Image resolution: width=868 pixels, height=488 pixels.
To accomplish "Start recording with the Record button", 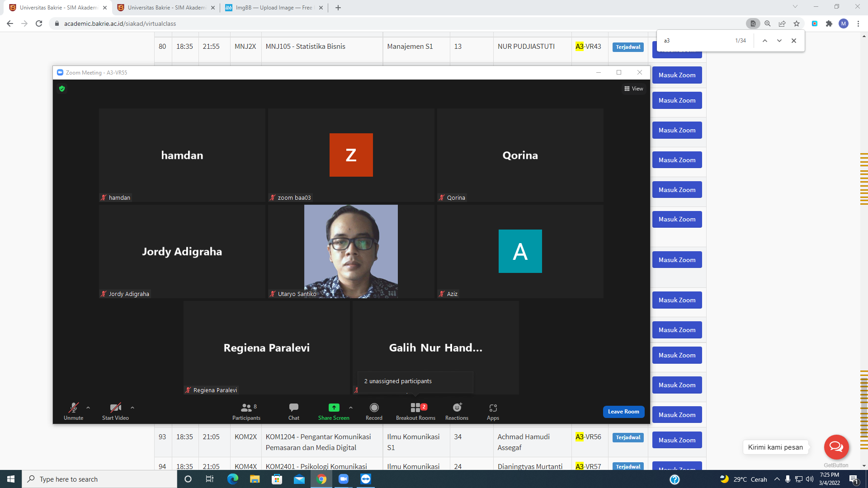I will pos(374,411).
